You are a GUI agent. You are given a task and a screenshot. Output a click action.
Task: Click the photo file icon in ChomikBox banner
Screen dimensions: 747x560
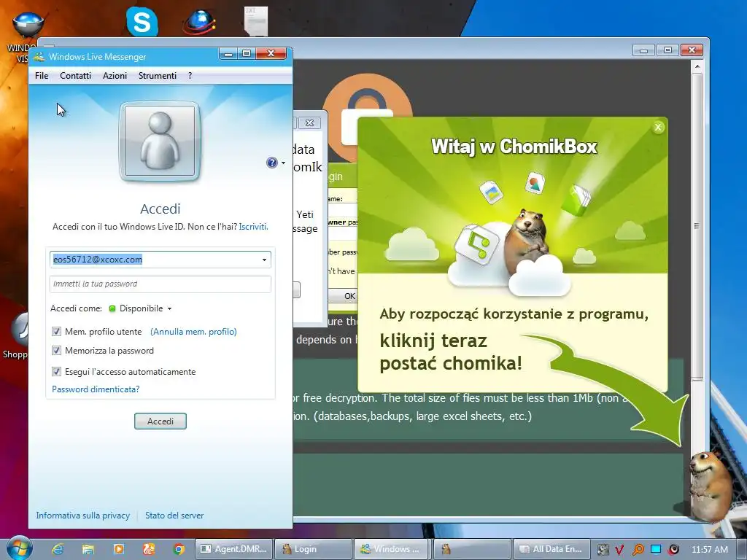tap(491, 192)
